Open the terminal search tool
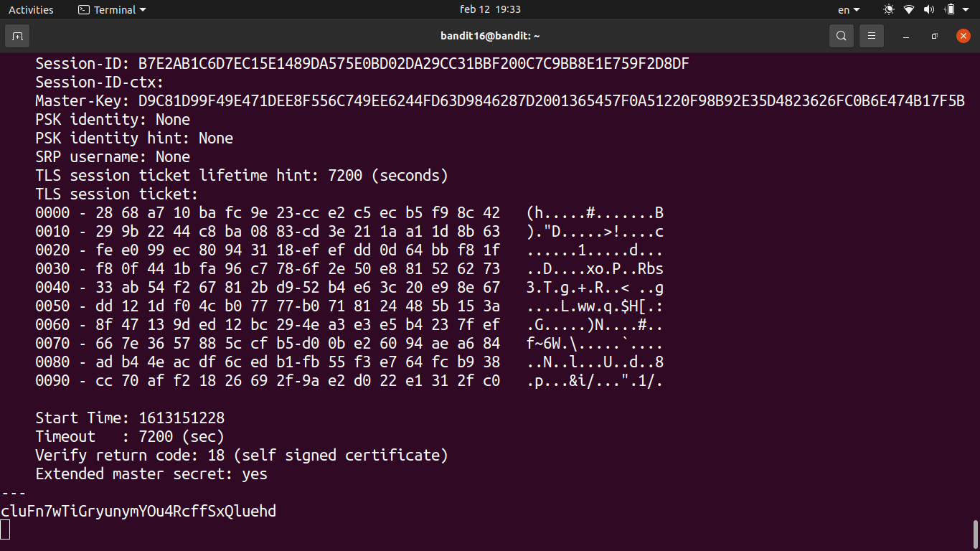The height and width of the screenshot is (551, 980). pyautogui.click(x=842, y=36)
